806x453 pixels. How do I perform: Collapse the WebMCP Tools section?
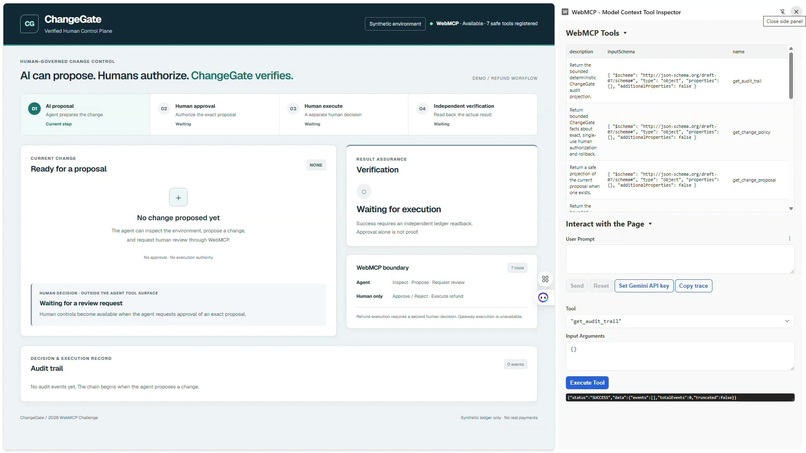pos(625,33)
